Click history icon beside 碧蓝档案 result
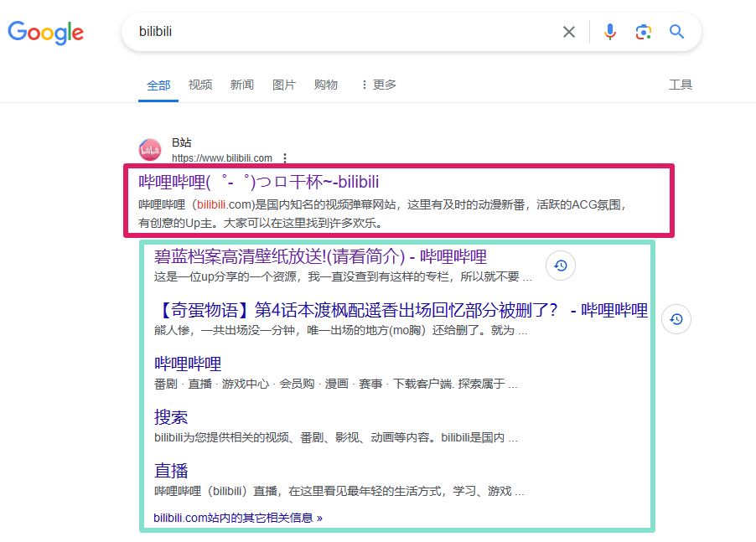The image size is (756, 542). 561,266
